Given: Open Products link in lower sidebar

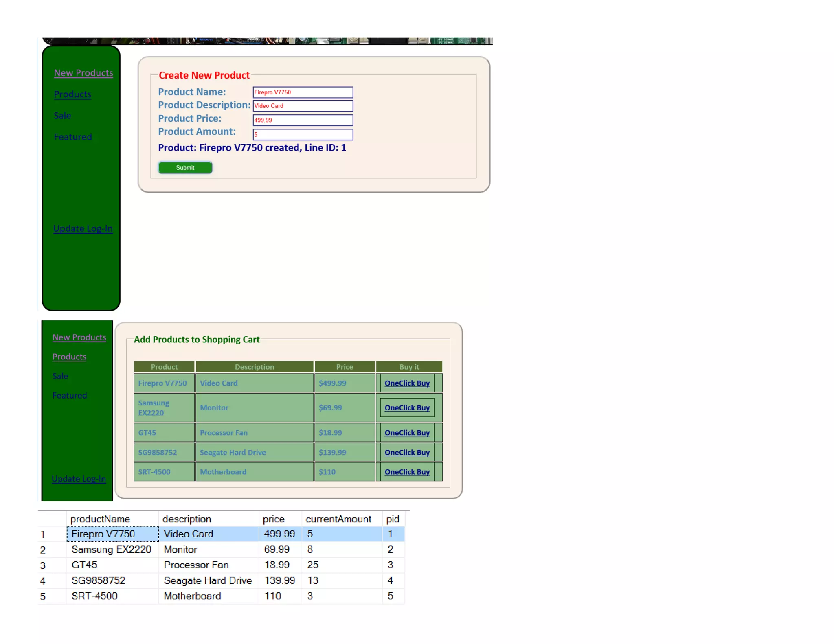Looking at the screenshot, I should click(x=69, y=357).
